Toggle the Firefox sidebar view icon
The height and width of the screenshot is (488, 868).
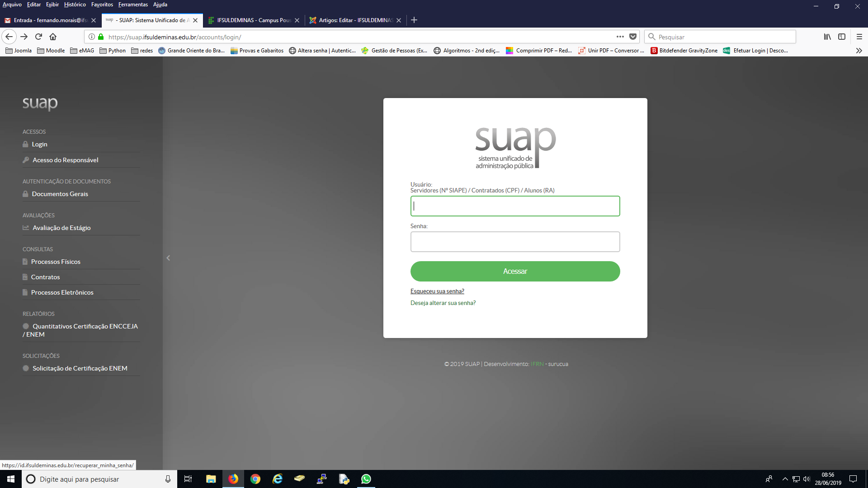tap(841, 37)
